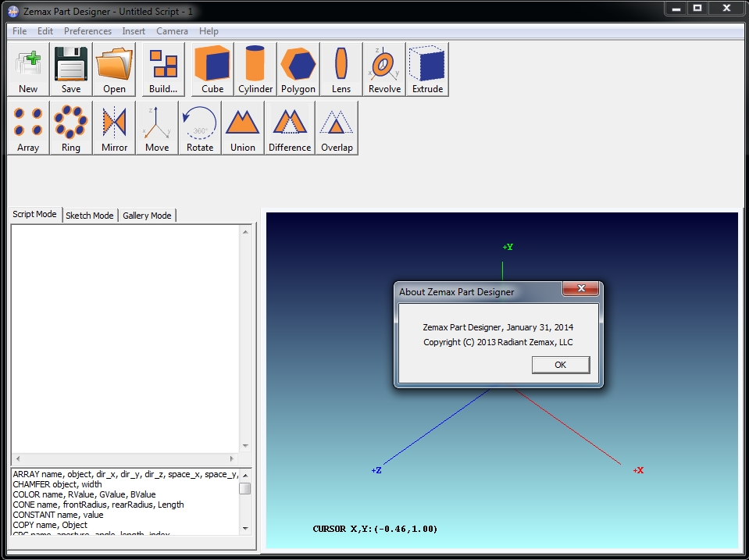Select the COLOR name, RValue line

click(x=84, y=494)
